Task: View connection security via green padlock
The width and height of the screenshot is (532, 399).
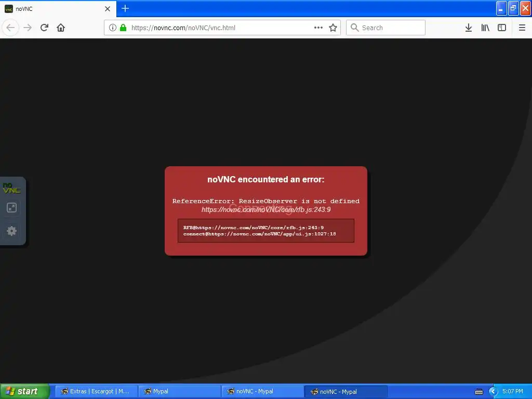Action: pos(123,28)
